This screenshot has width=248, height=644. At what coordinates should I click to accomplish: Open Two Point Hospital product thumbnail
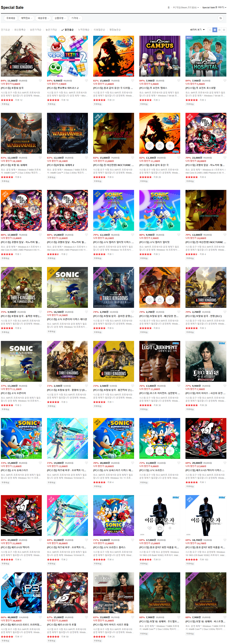point(206,56)
